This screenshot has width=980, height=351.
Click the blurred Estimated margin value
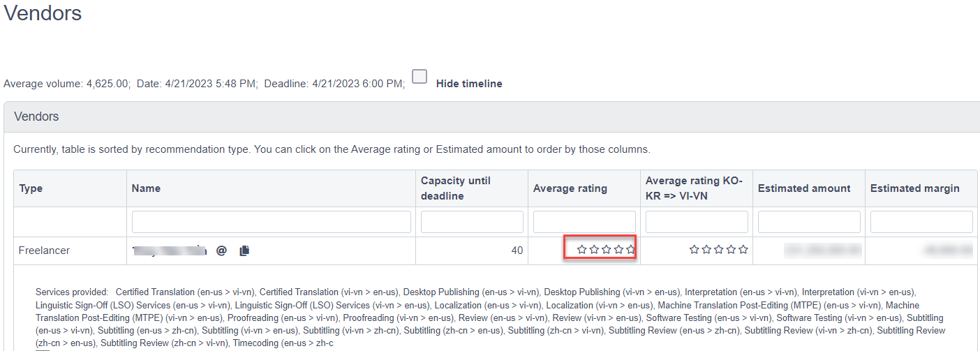tap(947, 249)
